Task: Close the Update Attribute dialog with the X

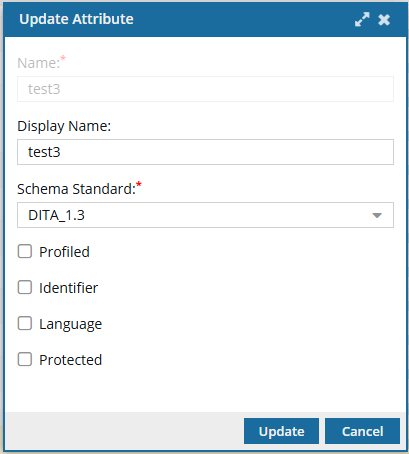Action: click(384, 20)
